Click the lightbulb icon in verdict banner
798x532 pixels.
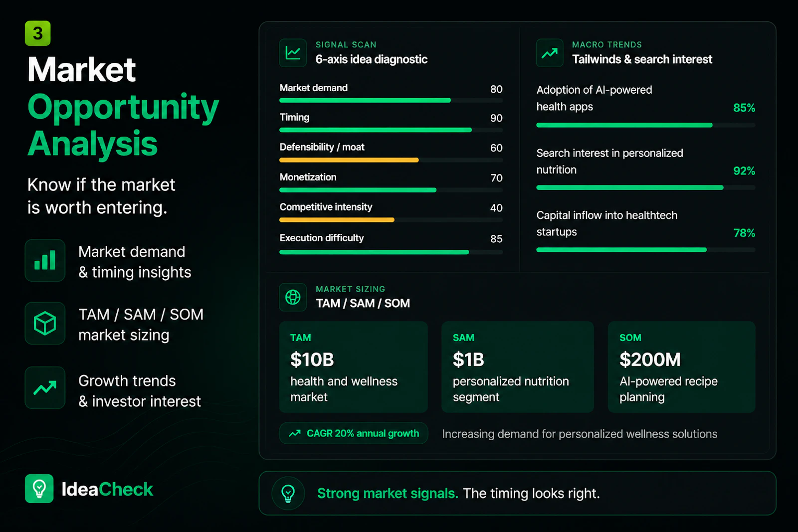pyautogui.click(x=288, y=493)
